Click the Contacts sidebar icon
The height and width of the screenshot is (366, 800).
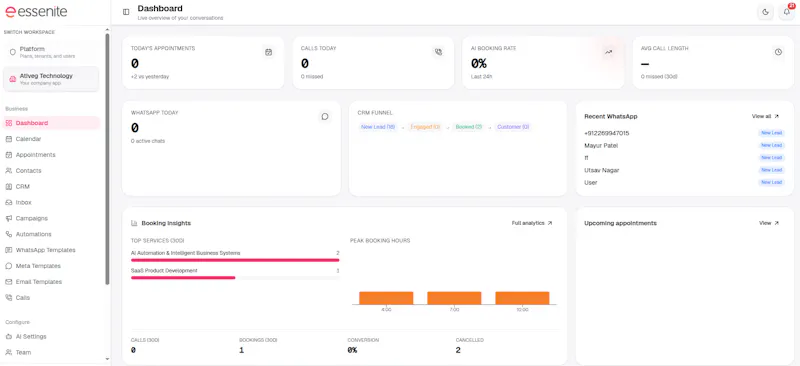tap(9, 170)
